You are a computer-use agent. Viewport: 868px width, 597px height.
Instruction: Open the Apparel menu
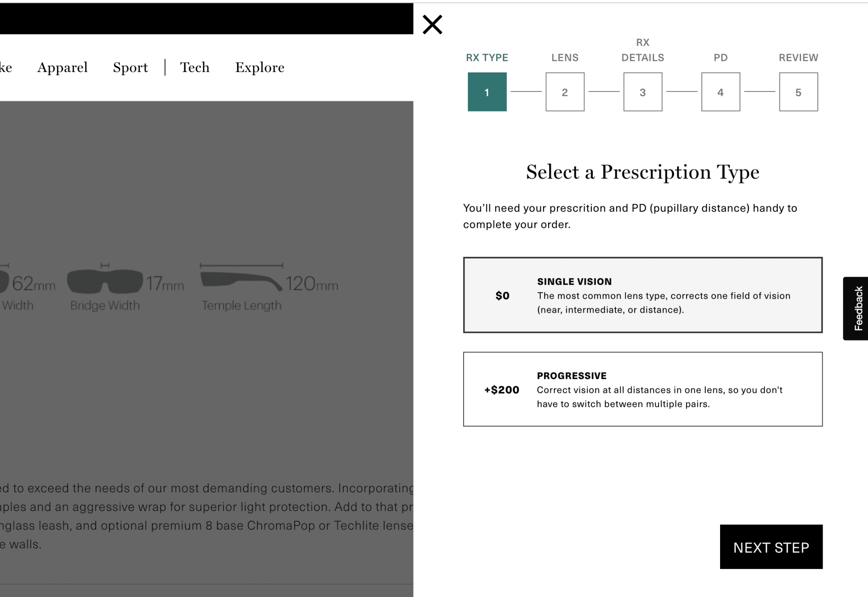pyautogui.click(x=62, y=67)
